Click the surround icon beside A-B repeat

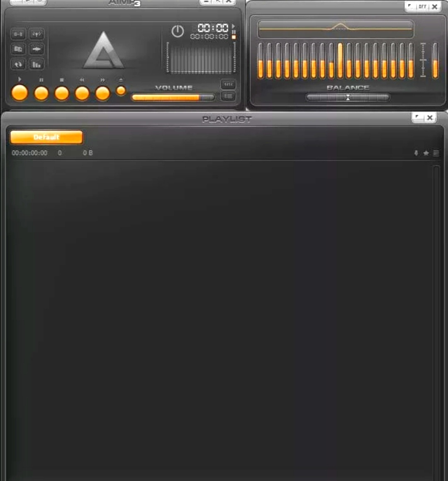point(37,34)
